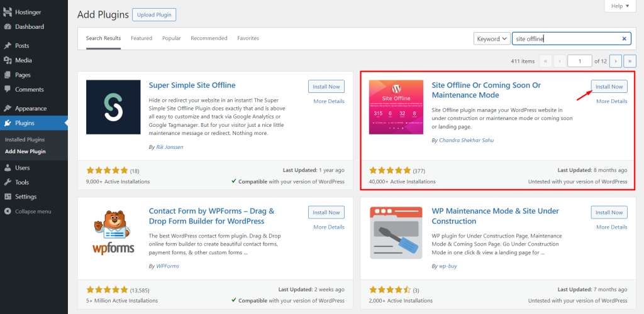Click the current page number field
The height and width of the screenshot is (314, 644).
click(x=579, y=61)
